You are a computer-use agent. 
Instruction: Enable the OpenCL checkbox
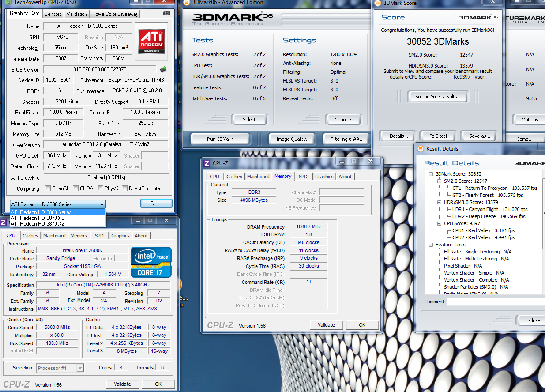pyautogui.click(x=48, y=188)
